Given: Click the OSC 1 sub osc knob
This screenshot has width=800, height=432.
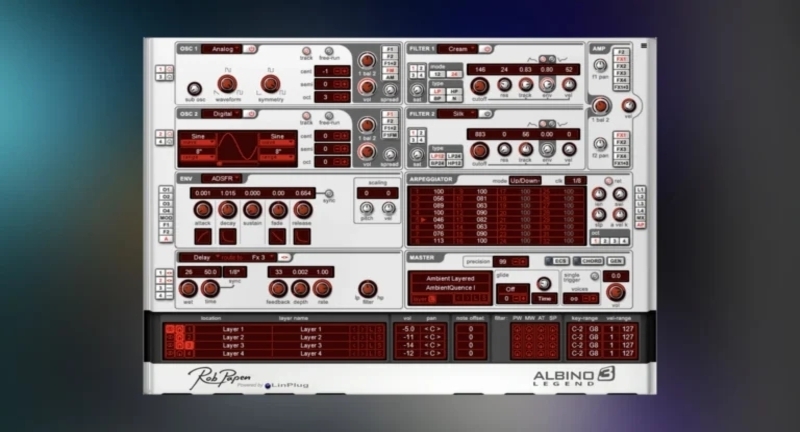Looking at the screenshot, I should [194, 88].
